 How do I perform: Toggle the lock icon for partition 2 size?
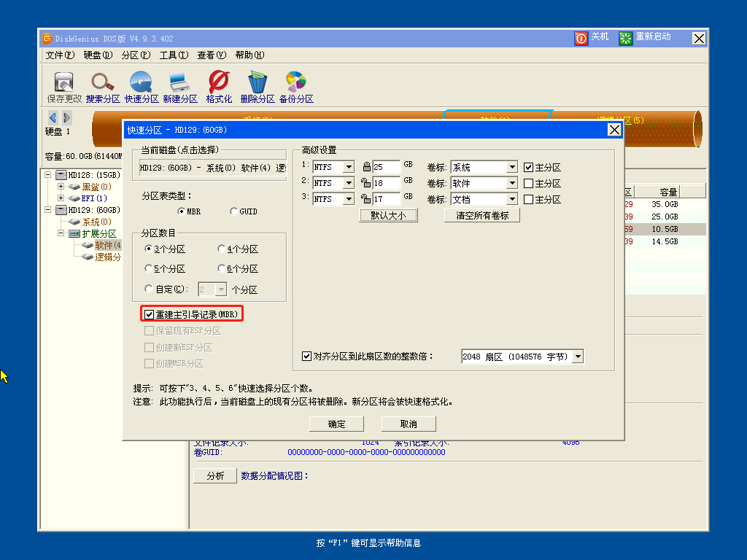click(x=366, y=183)
